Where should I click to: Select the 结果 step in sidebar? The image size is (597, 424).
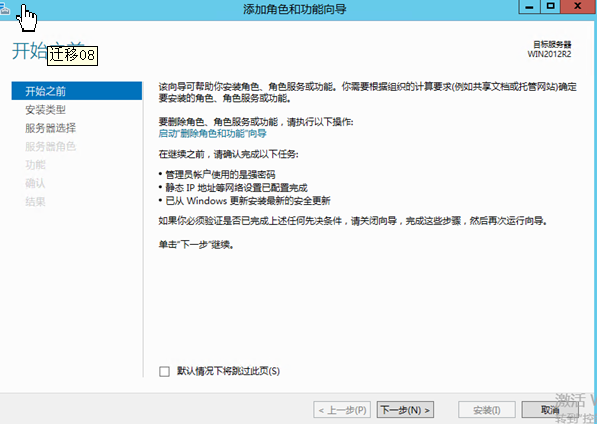coord(35,201)
